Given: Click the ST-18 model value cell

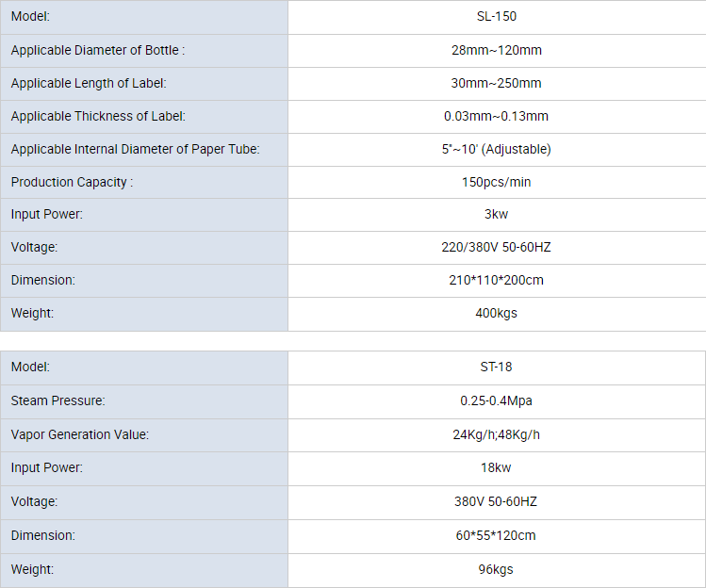Looking at the screenshot, I should point(496,367).
